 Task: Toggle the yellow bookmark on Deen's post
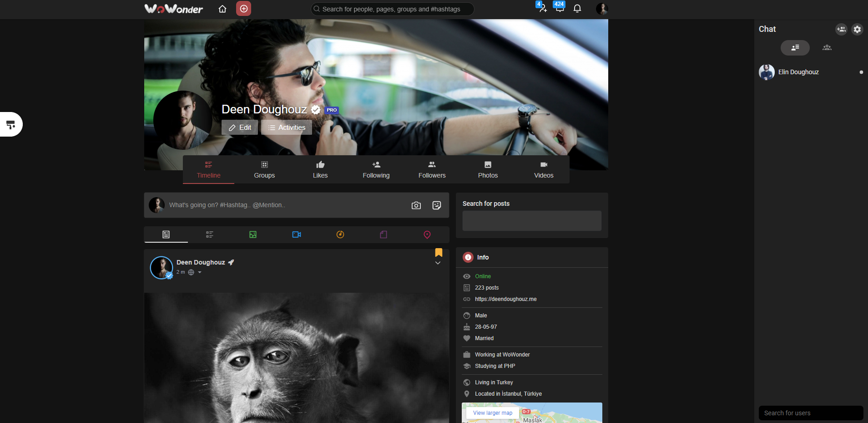(x=439, y=252)
